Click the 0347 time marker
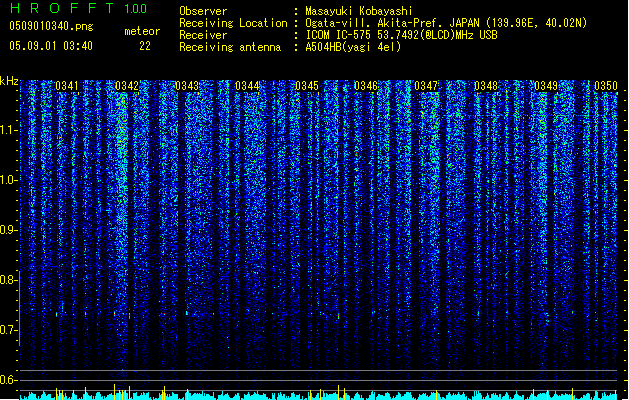The width and height of the screenshot is (629, 400). pos(426,86)
